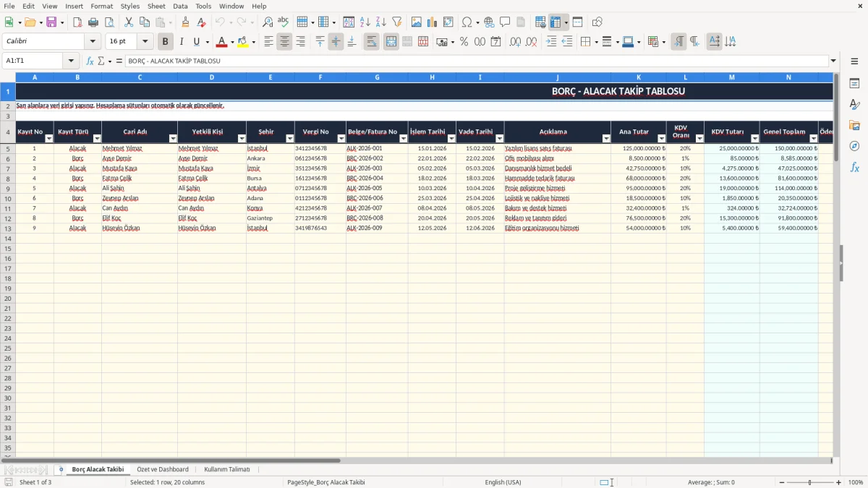868x488 pixels.
Task: Open the Data menu
Action: [x=181, y=6]
